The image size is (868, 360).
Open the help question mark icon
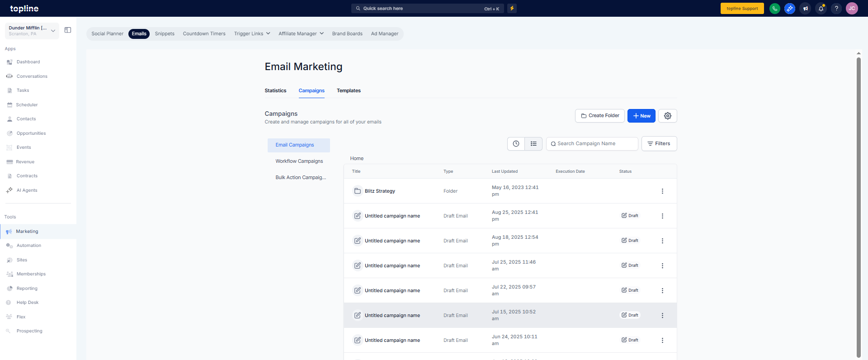(836, 9)
